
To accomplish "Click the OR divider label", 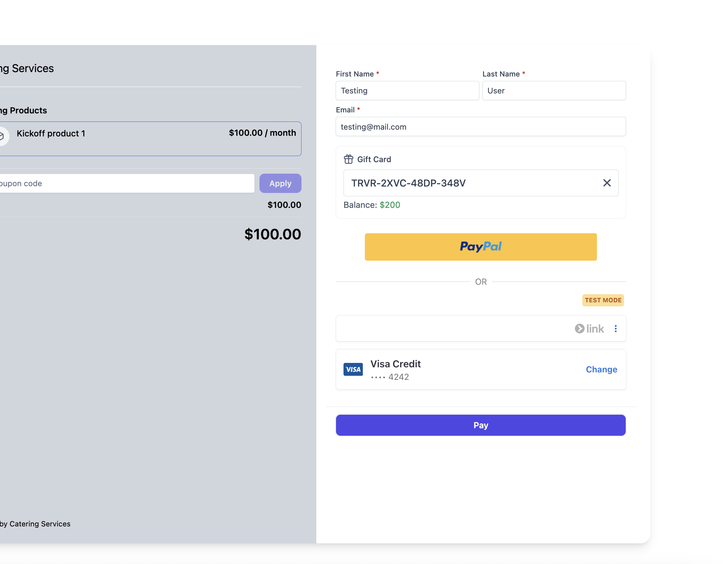I will (481, 282).
